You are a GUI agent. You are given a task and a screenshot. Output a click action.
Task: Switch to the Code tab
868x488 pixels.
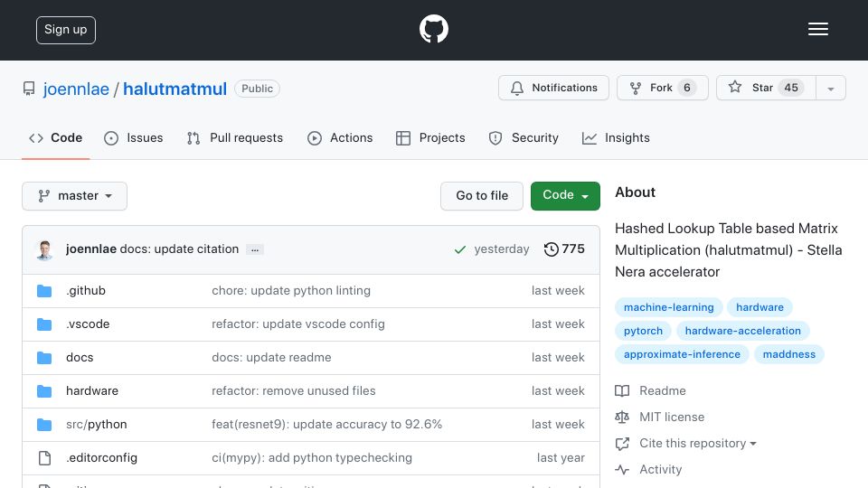pos(55,138)
